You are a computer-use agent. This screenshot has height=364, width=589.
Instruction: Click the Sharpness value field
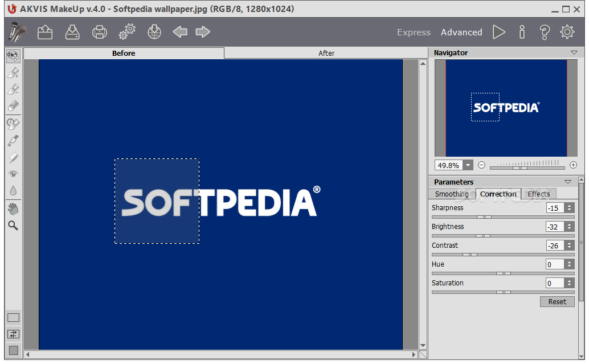coord(555,208)
